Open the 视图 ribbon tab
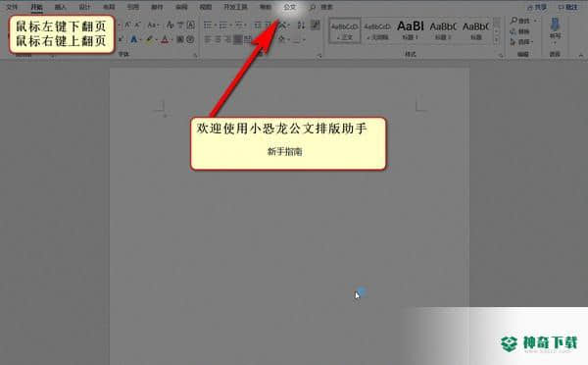This screenshot has height=365, width=588. pos(206,7)
